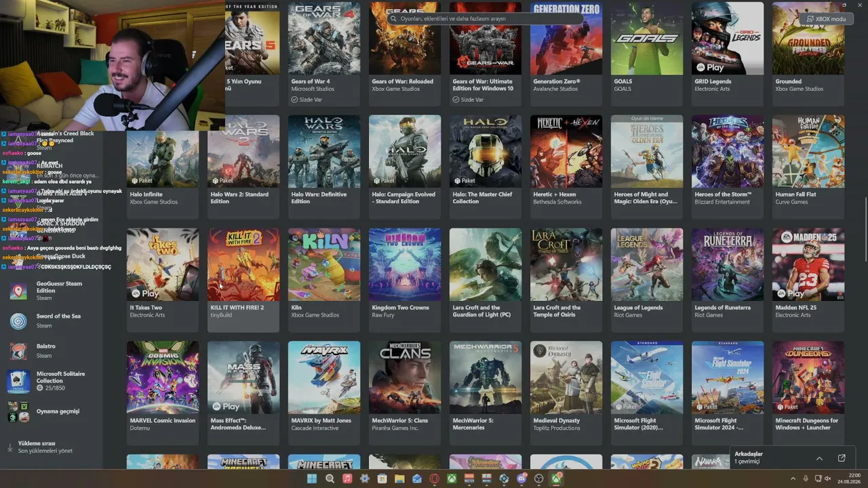Open Halo: The Master Chief Collection cover
This screenshot has height=488, width=868.
(x=486, y=151)
